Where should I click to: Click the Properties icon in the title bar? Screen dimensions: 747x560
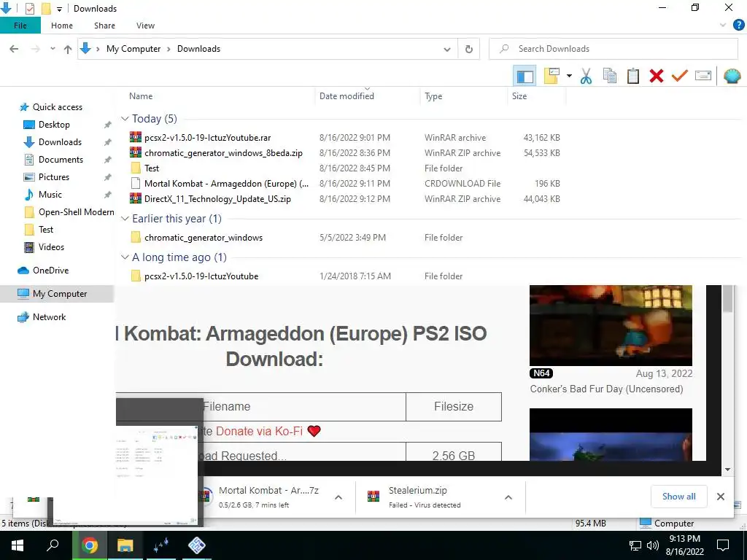(29, 9)
